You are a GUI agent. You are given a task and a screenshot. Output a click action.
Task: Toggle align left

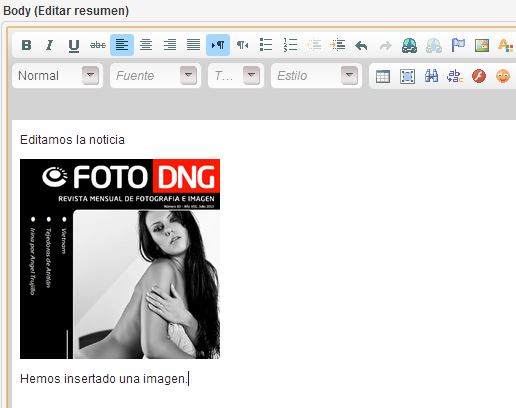122,45
